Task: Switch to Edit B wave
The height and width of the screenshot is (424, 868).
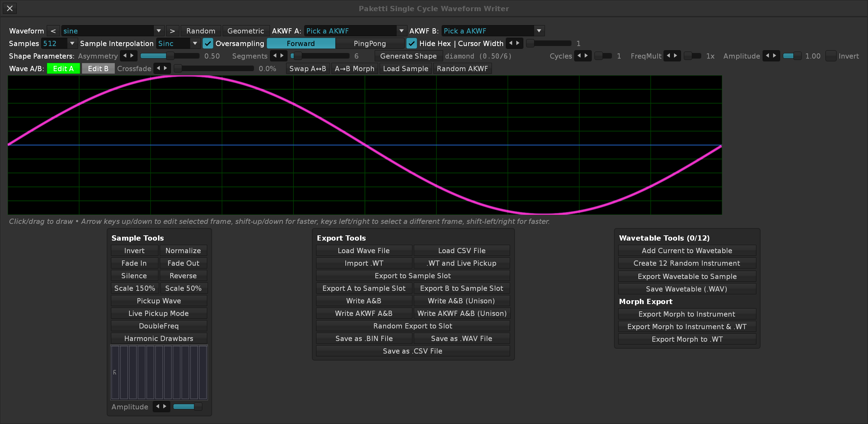Action: [x=98, y=68]
